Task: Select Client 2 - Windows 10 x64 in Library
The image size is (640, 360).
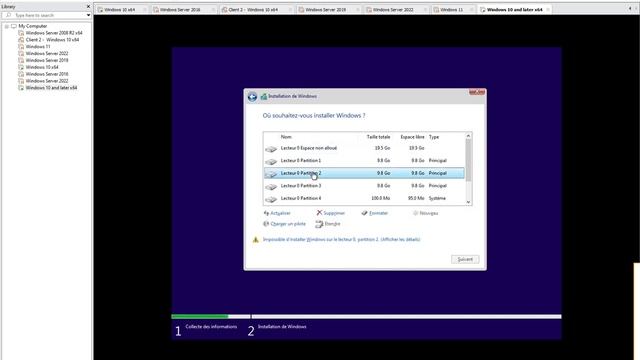Action: [x=52, y=40]
